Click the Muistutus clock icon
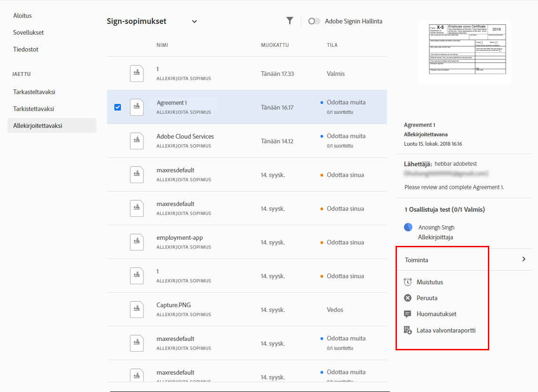538x392 pixels. point(408,282)
